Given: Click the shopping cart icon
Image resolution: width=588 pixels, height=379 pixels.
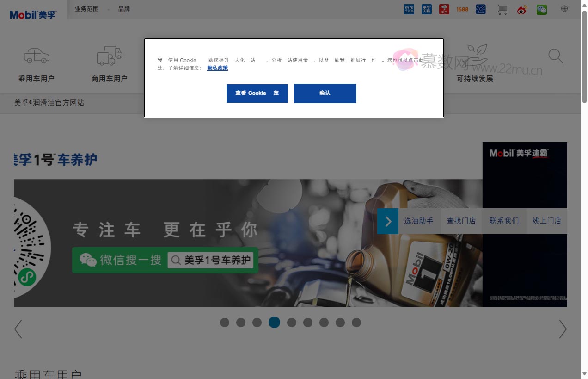Looking at the screenshot, I should click(x=502, y=9).
